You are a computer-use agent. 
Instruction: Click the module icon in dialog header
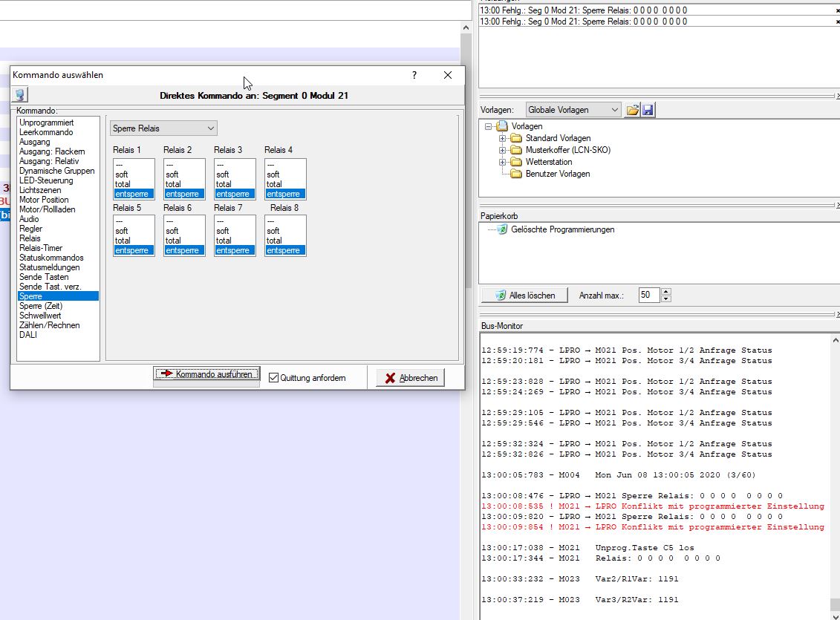[20, 95]
